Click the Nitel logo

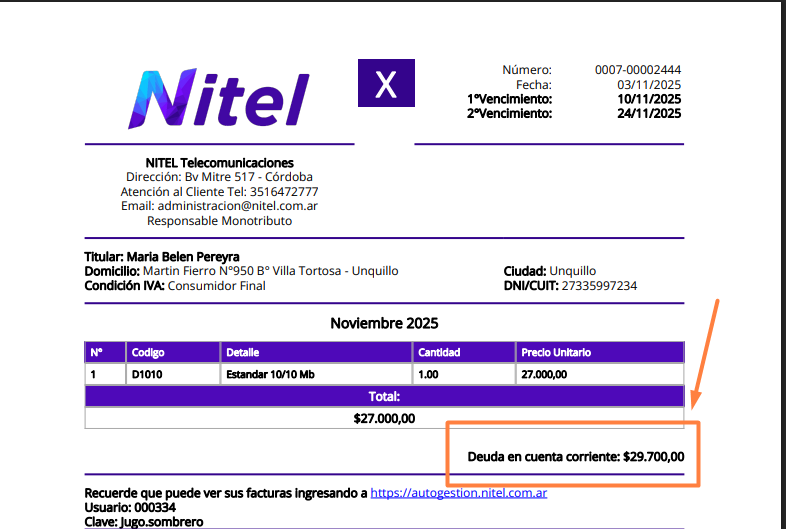click(219, 98)
